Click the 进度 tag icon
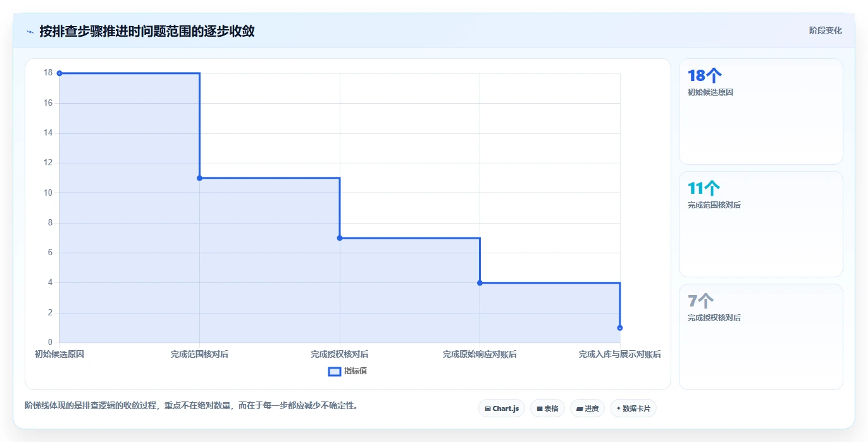This screenshot has width=868, height=442. (580, 408)
